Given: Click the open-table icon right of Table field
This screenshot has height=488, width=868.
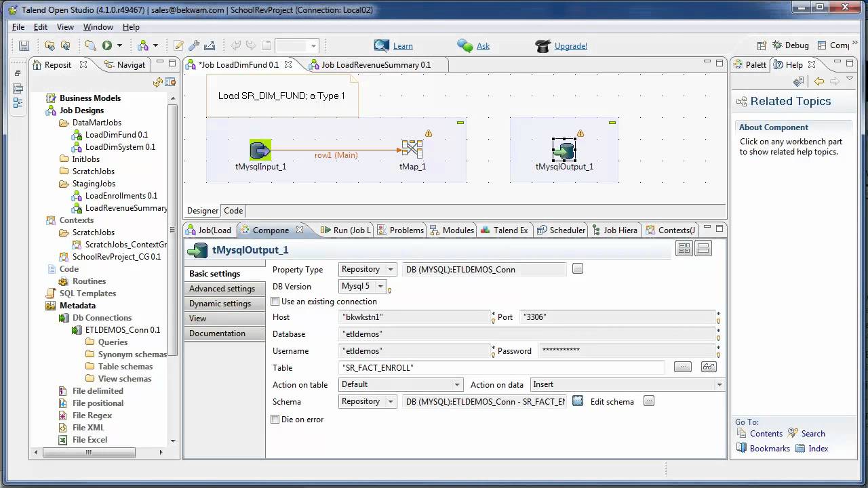Looking at the screenshot, I should click(709, 367).
